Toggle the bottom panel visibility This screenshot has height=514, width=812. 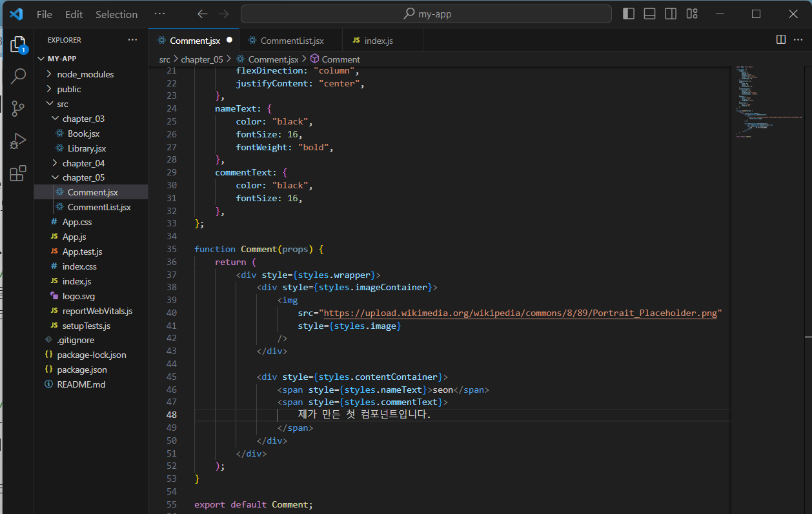649,14
